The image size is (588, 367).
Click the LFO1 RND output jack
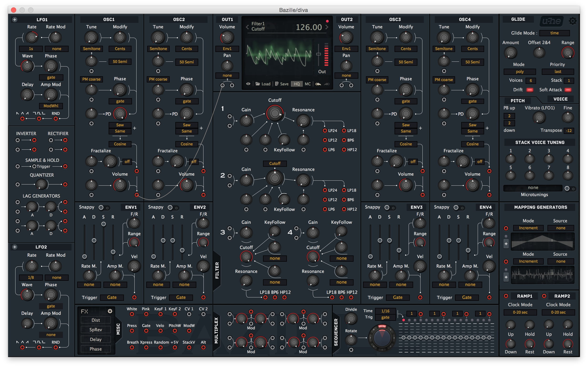(56, 119)
